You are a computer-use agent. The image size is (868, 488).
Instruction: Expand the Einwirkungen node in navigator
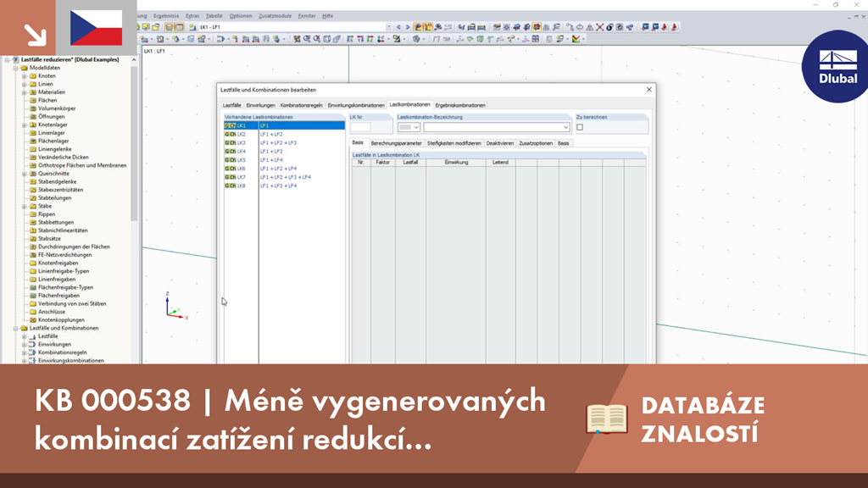coord(25,344)
